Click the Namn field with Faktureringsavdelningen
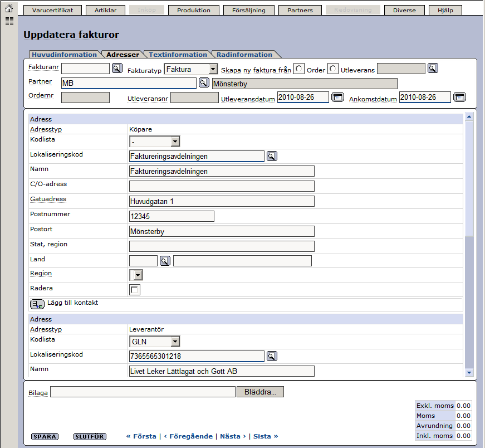 (x=222, y=171)
